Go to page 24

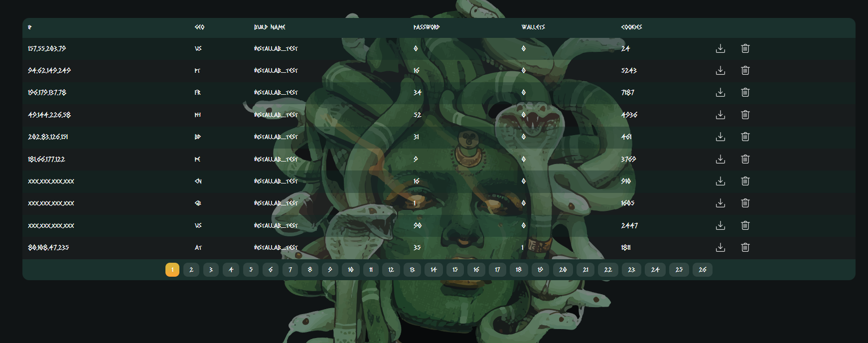(x=655, y=270)
